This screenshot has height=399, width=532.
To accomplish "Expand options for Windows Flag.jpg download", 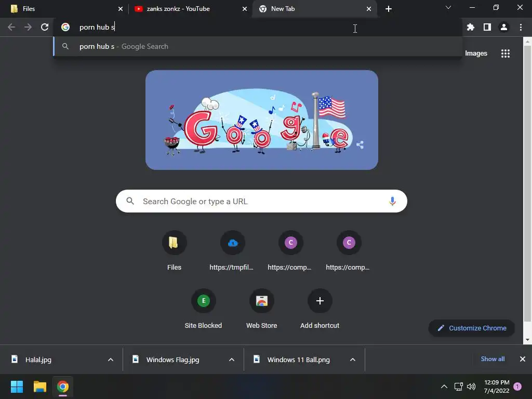I will click(232, 360).
